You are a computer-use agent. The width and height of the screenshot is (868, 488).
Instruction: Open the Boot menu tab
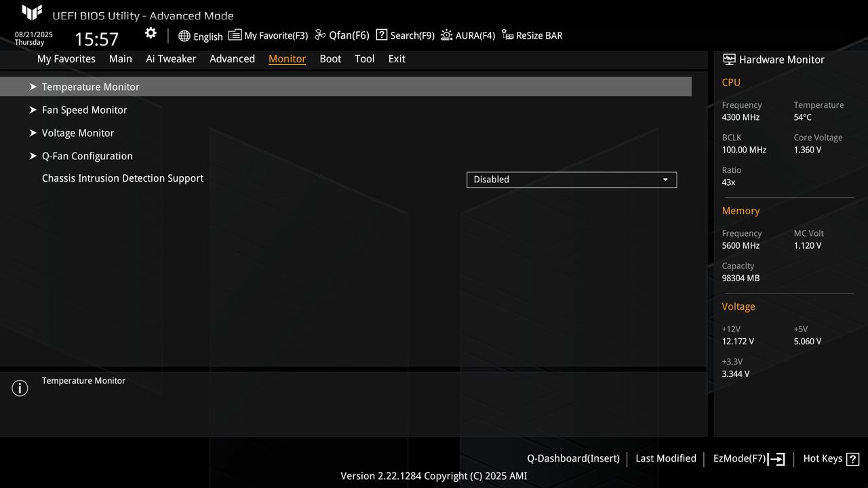330,59
